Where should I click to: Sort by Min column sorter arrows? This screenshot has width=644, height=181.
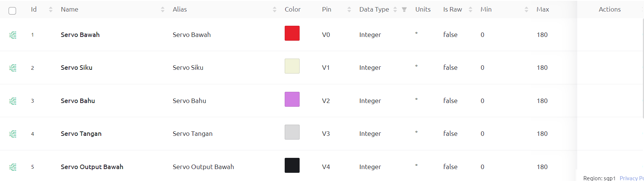pyautogui.click(x=526, y=10)
